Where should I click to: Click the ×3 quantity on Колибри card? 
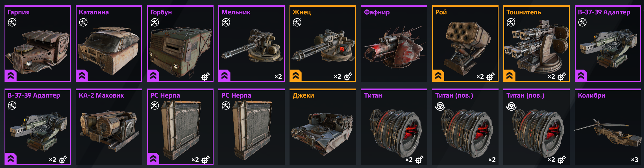(x=634, y=160)
